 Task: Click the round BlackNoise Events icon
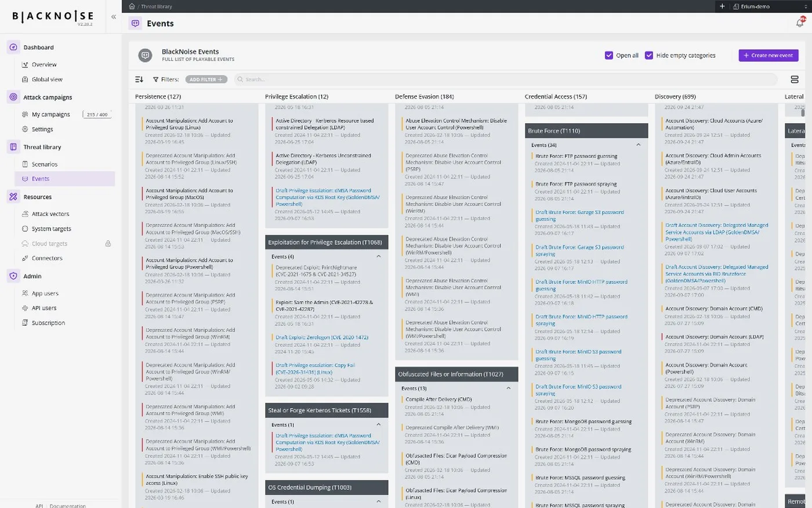coord(145,55)
